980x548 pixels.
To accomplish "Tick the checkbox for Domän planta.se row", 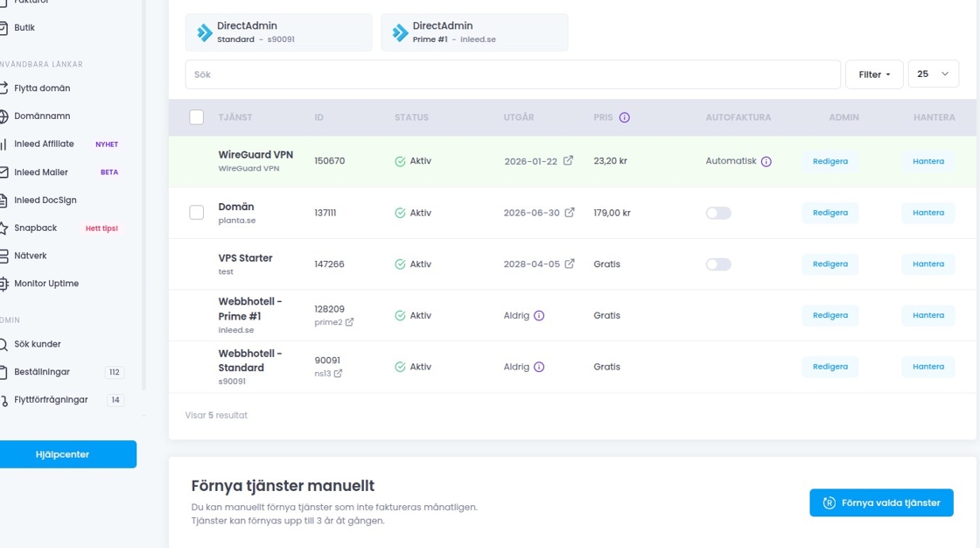I will [197, 213].
